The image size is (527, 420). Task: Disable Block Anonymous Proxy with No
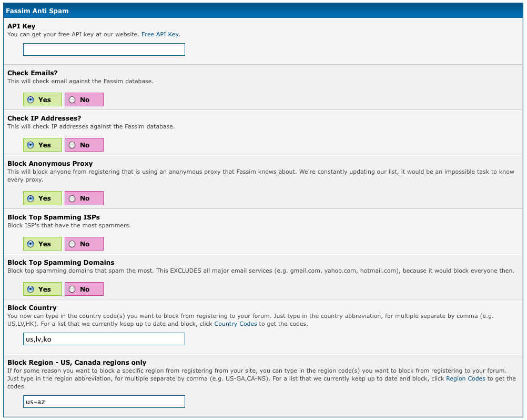(72, 198)
